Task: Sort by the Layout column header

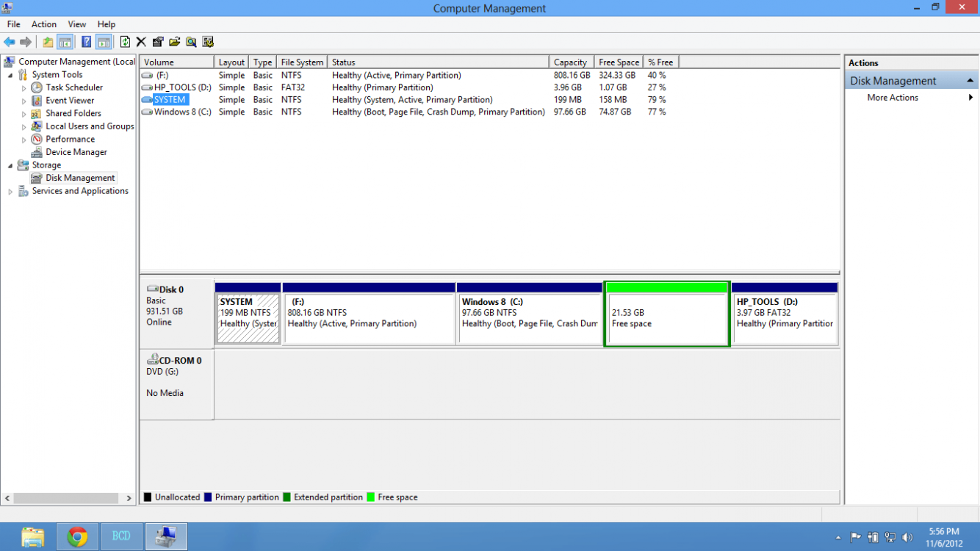Action: pos(231,62)
